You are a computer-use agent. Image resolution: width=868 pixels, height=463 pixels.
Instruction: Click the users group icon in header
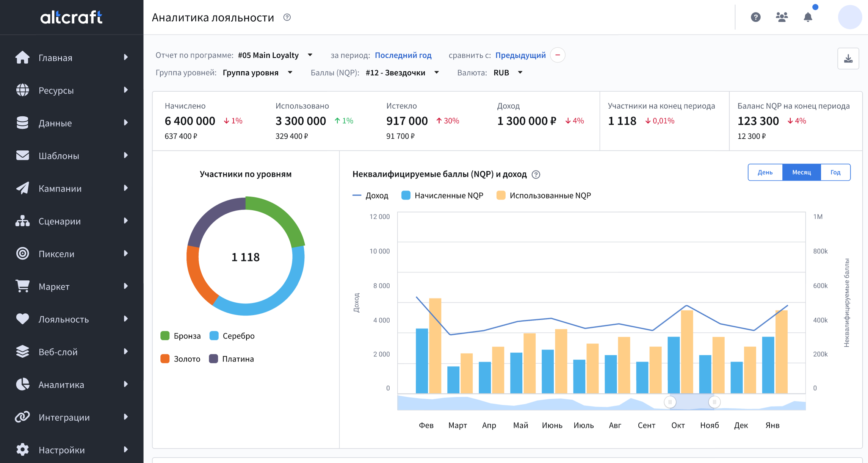coord(782,17)
